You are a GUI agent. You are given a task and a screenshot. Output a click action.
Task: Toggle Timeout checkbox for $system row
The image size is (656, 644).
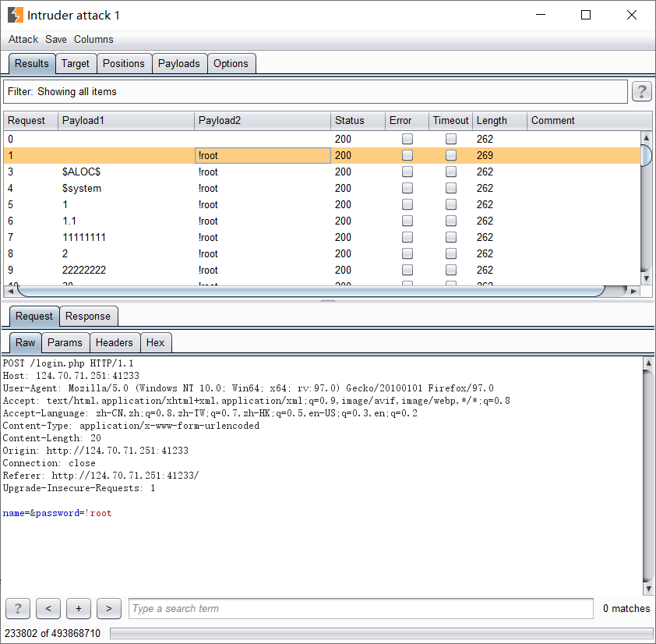pos(451,188)
